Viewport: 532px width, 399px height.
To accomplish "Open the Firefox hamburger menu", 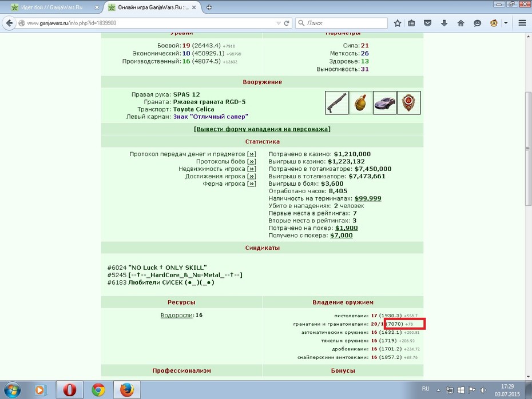I will (x=522, y=23).
